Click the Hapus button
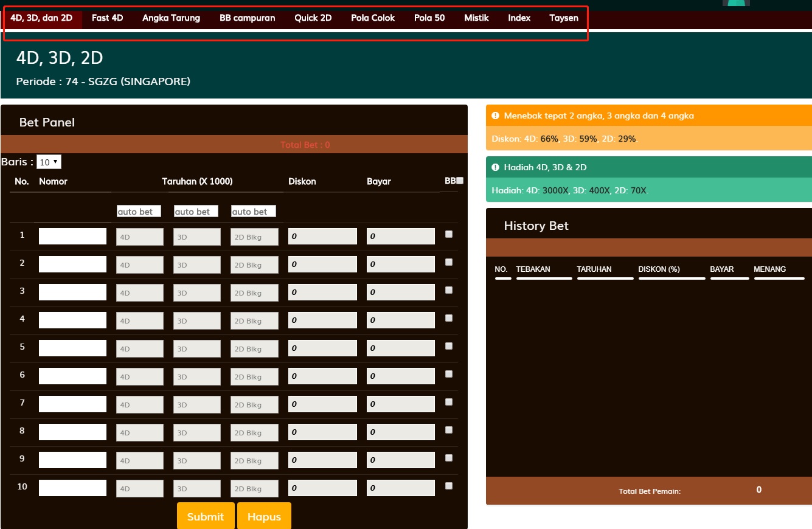The height and width of the screenshot is (529, 812). point(264,516)
